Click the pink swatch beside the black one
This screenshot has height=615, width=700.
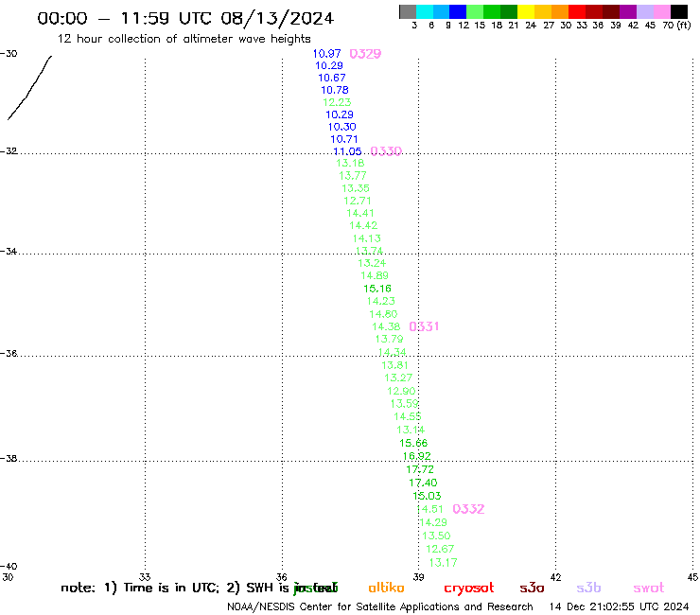(662, 11)
